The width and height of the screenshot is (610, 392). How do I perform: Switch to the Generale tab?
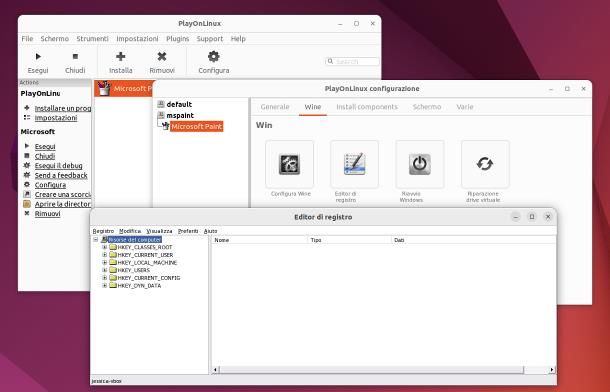[275, 107]
